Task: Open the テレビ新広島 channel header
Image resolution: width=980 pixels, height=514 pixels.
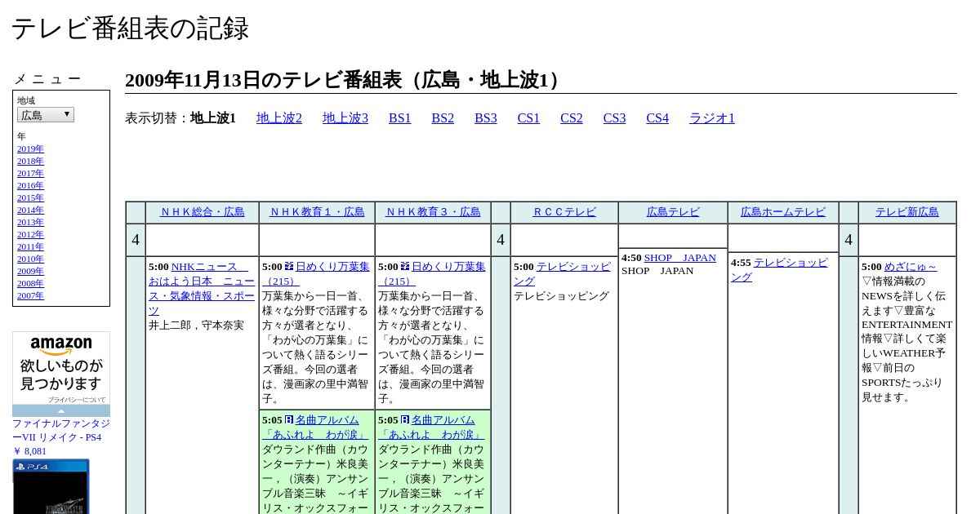Action: 907,212
